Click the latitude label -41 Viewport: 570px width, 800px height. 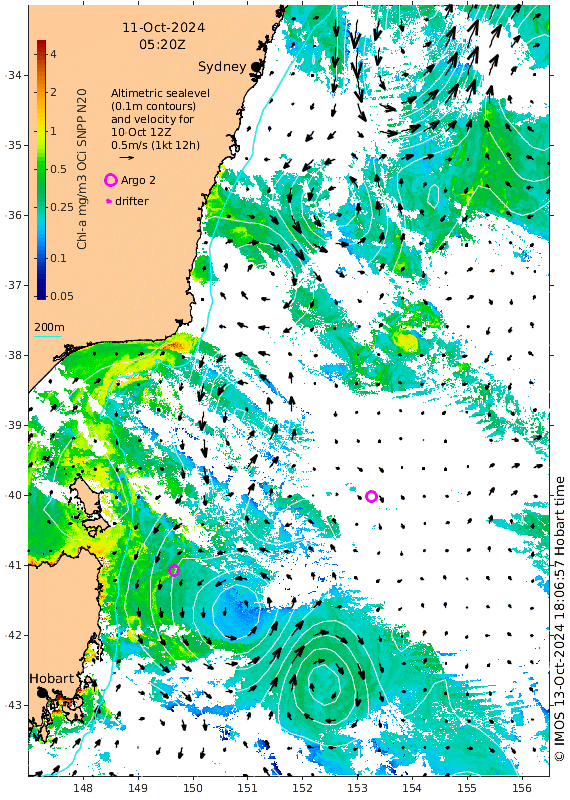(x=14, y=565)
